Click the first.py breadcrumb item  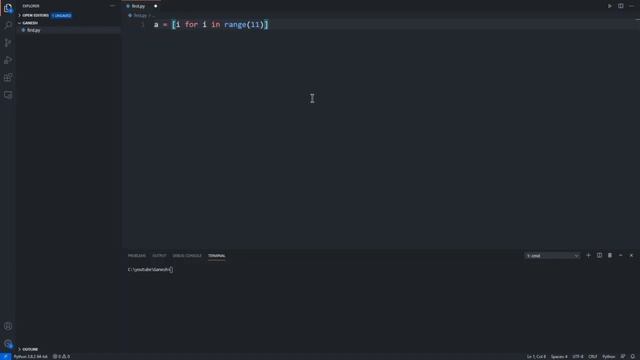point(140,16)
